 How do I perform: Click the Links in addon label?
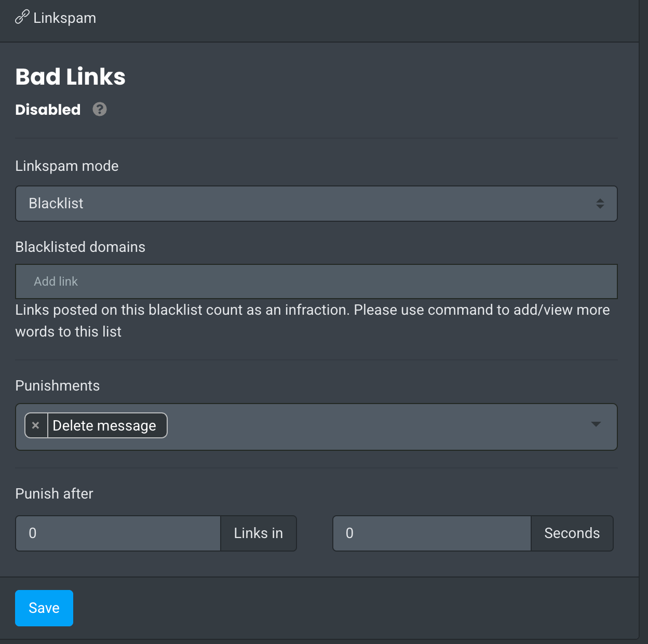pos(258,533)
